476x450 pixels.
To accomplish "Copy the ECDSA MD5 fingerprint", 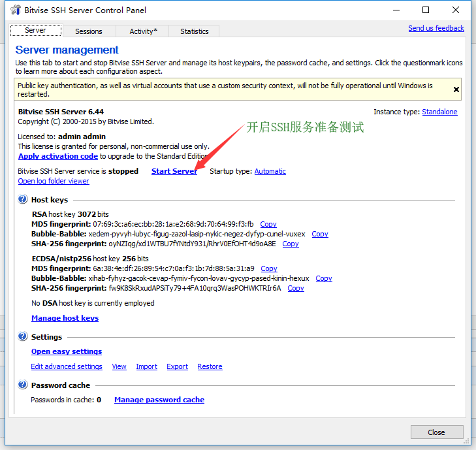I will tap(268, 268).
